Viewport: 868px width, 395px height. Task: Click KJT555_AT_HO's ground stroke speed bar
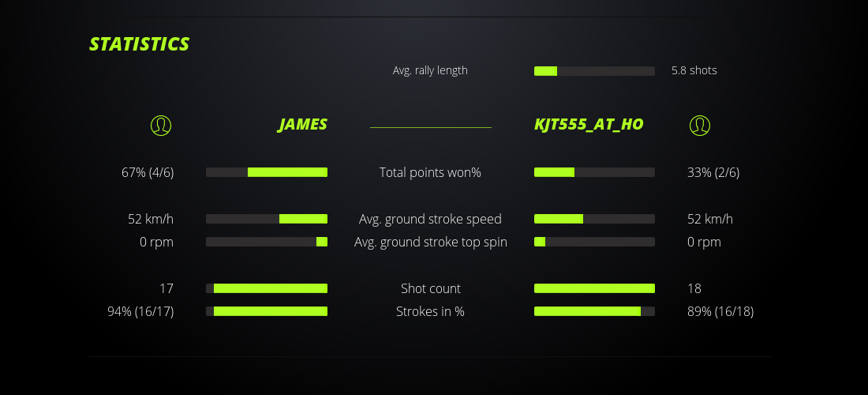click(594, 219)
